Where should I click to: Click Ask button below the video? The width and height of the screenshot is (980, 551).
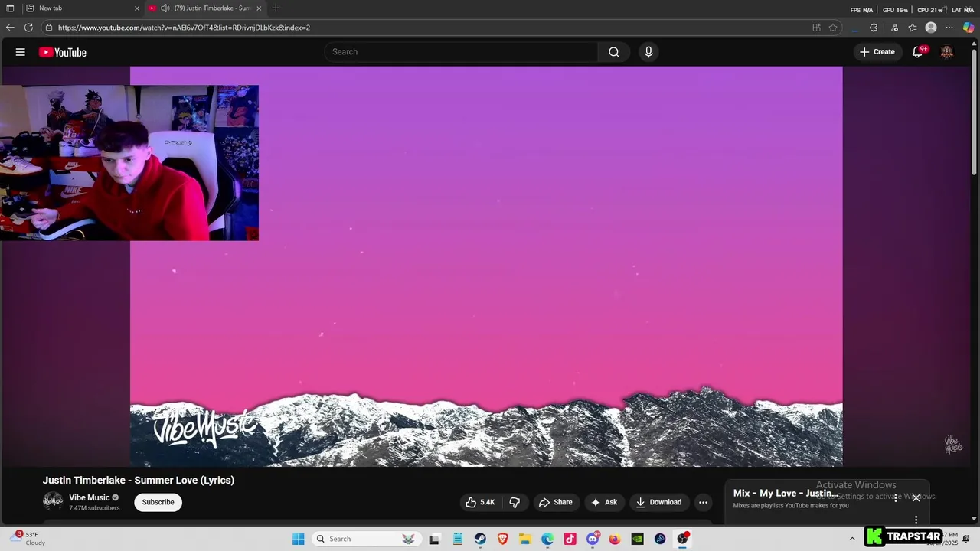[x=604, y=502]
